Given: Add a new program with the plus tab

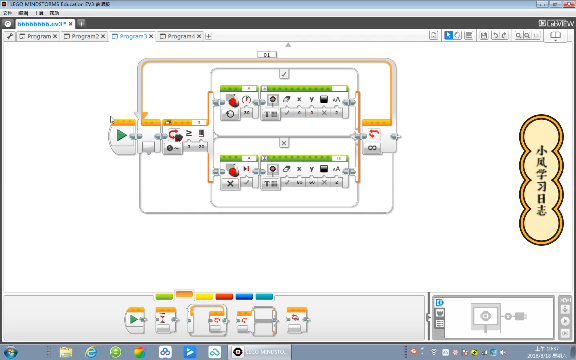Looking at the screenshot, I should (x=208, y=36).
